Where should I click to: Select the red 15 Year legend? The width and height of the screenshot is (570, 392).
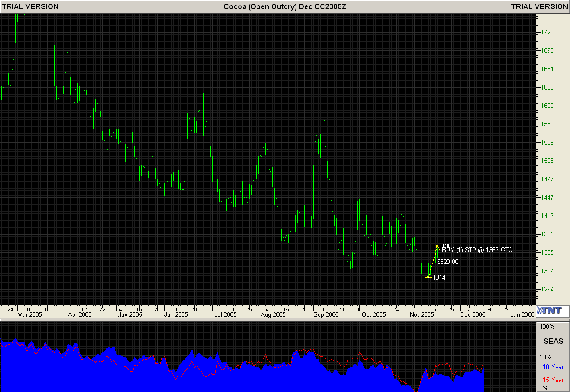pyautogui.click(x=553, y=380)
